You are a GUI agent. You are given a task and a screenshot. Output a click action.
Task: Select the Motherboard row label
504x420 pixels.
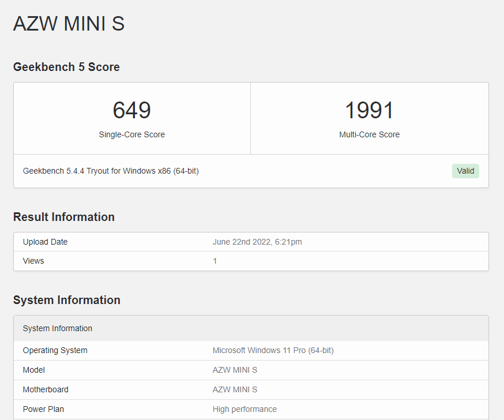pyautogui.click(x=46, y=389)
